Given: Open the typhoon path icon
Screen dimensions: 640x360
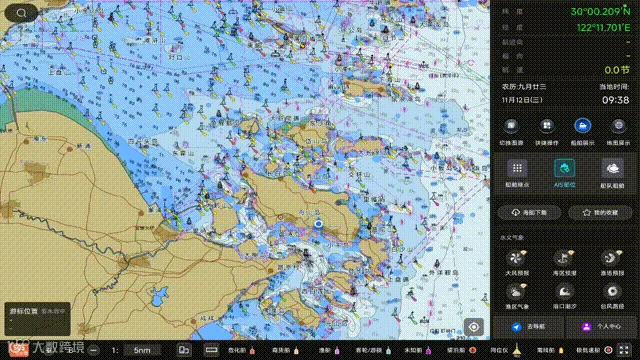Looking at the screenshot, I should coord(612,291).
